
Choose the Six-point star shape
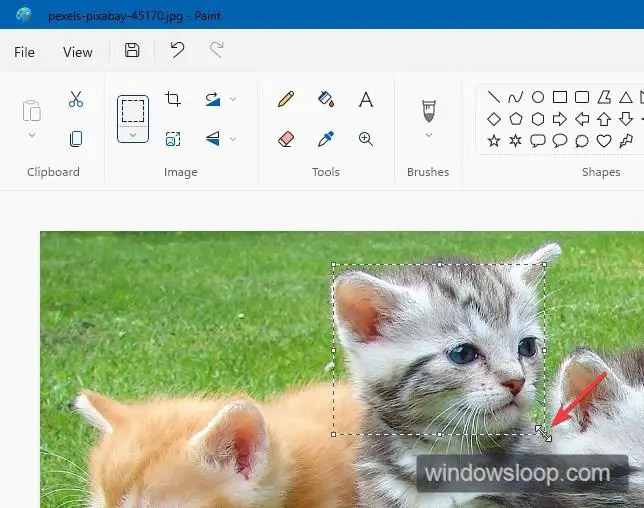point(515,141)
